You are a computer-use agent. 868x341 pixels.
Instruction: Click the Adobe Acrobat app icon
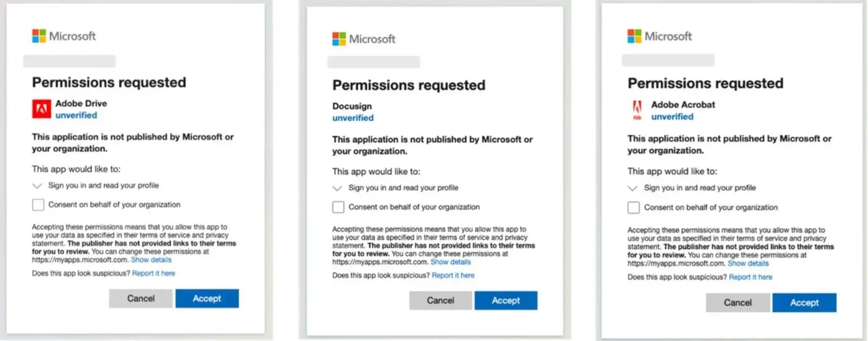click(x=637, y=110)
